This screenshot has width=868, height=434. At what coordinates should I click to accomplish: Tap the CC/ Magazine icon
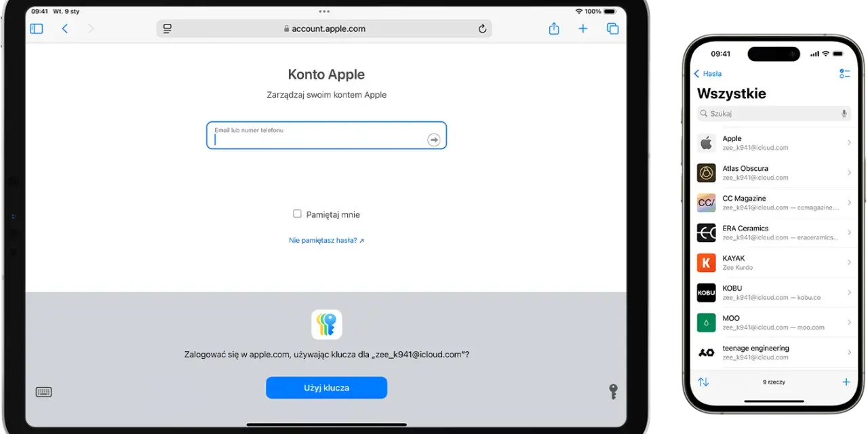tap(707, 203)
